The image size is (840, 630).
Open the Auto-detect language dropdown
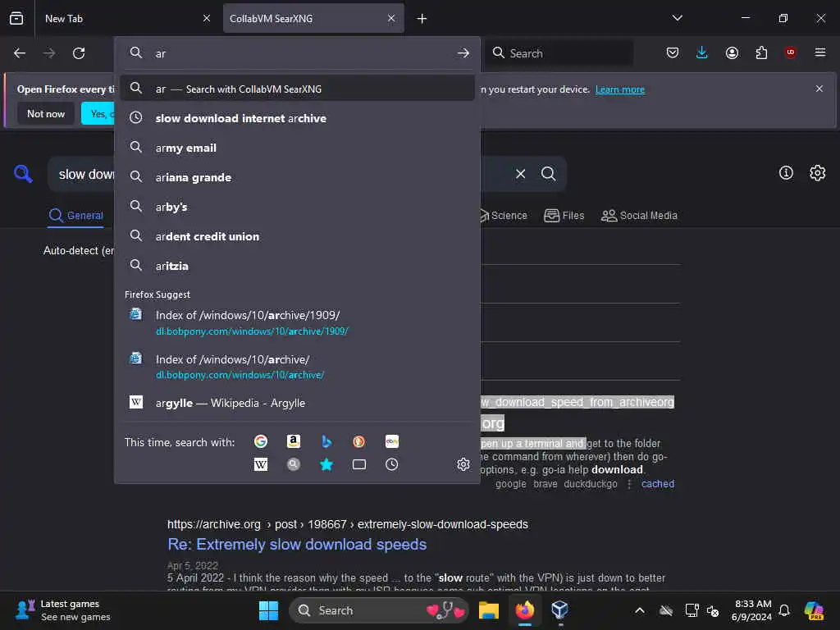[x=78, y=251]
